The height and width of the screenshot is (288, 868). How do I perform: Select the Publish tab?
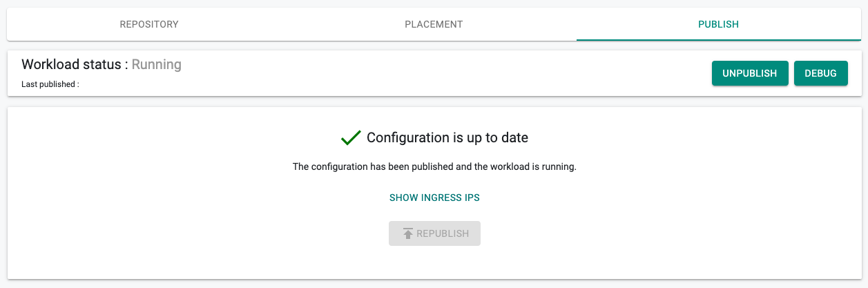[x=718, y=24]
